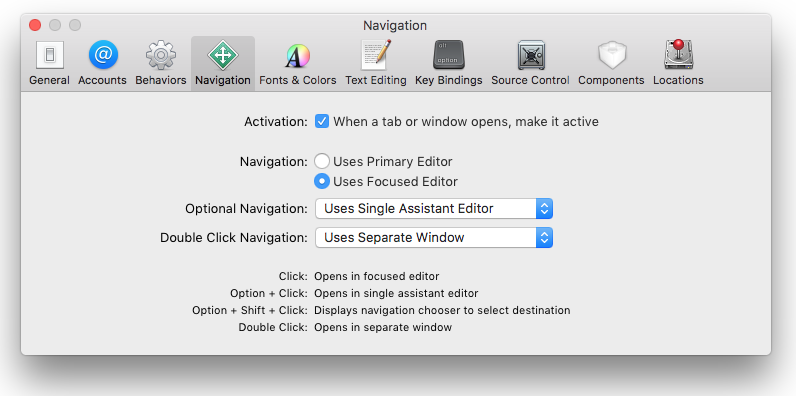Open the General preferences pane

49,63
